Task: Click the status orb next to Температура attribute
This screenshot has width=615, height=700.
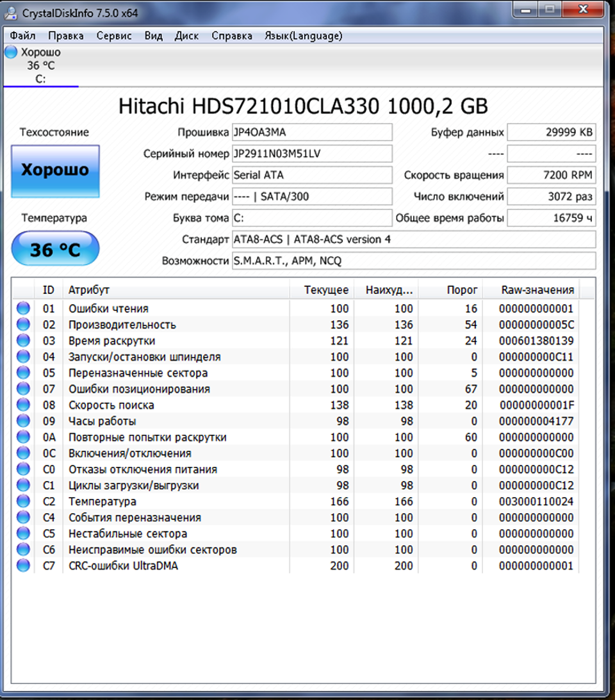Action: point(23,501)
